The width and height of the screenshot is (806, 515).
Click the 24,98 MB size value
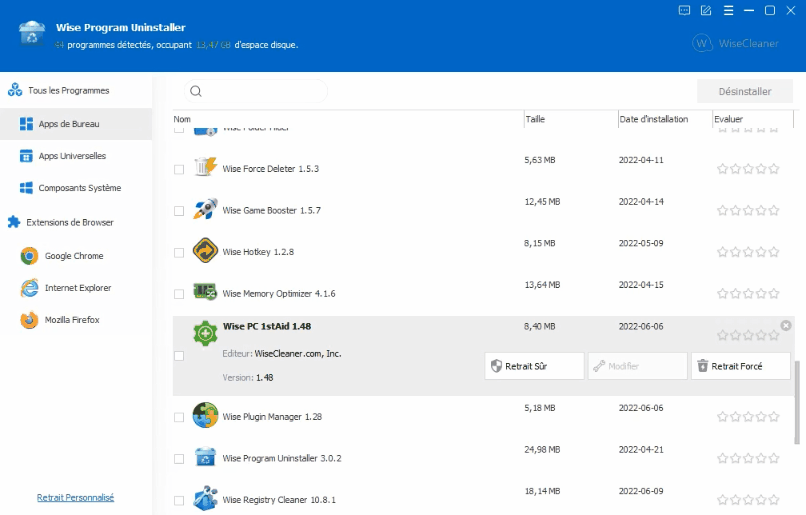coord(542,449)
